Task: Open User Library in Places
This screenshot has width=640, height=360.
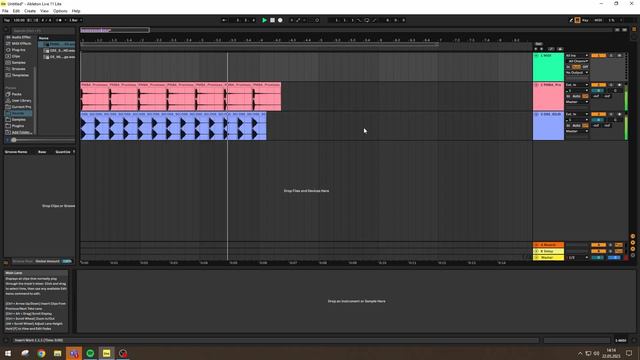Action: click(x=19, y=100)
